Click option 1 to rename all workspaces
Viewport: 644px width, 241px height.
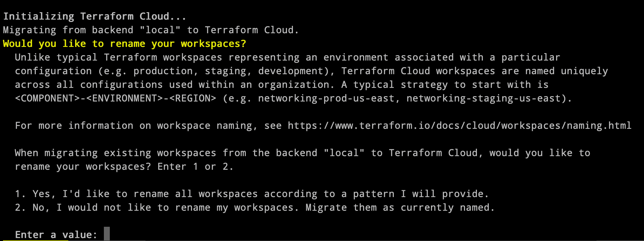click(x=252, y=194)
